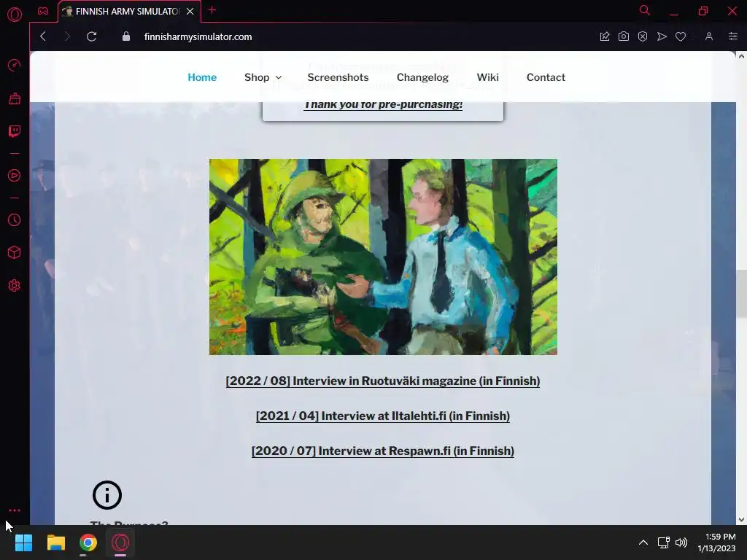Take a snapshot with camera icon
Image resolution: width=747 pixels, height=560 pixels.
(x=624, y=36)
